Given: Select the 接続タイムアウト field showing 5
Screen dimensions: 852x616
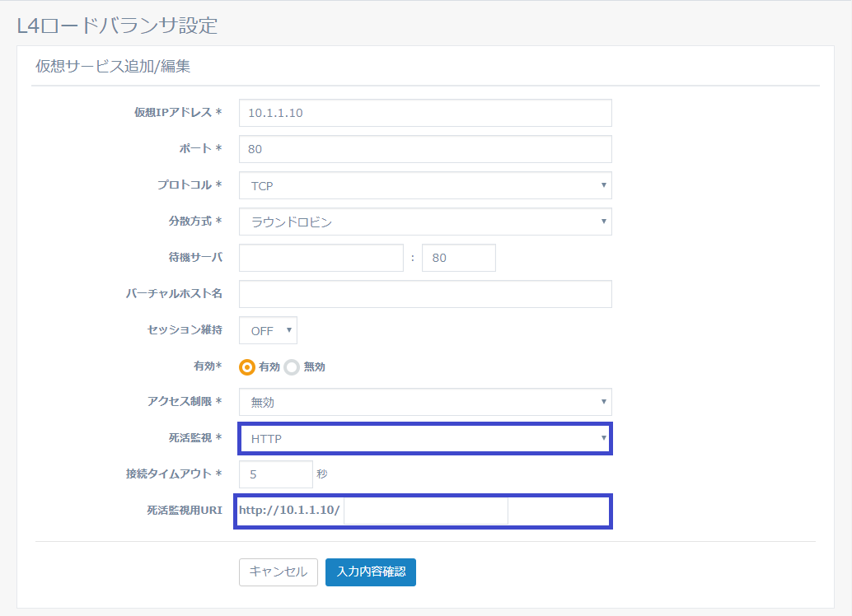Looking at the screenshot, I should click(275, 474).
